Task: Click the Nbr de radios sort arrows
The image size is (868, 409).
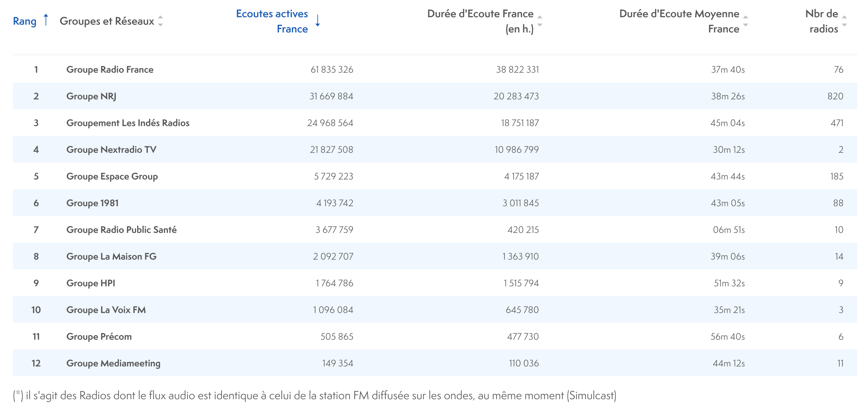Action: click(x=844, y=21)
